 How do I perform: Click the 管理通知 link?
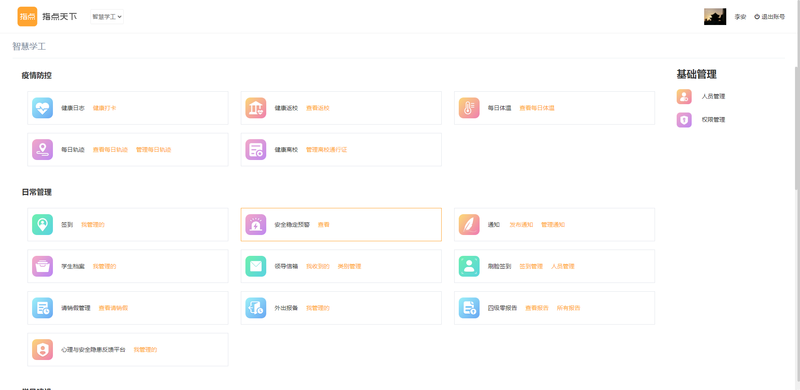pos(553,225)
